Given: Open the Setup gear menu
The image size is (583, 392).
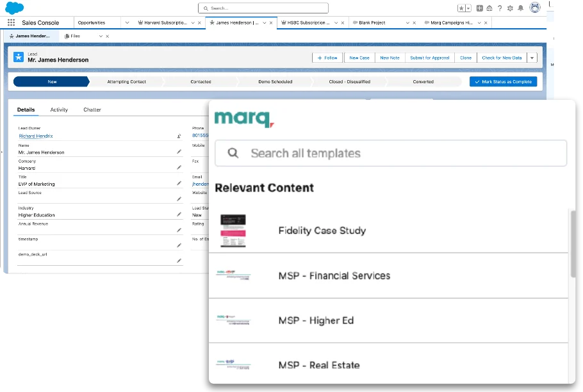Looking at the screenshot, I should coord(510,8).
